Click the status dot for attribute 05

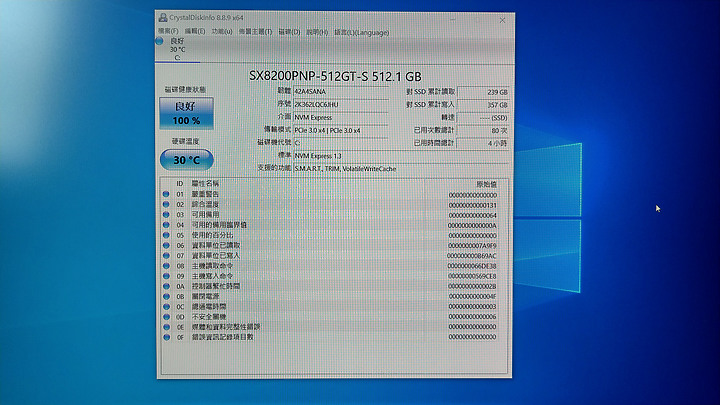(x=166, y=235)
